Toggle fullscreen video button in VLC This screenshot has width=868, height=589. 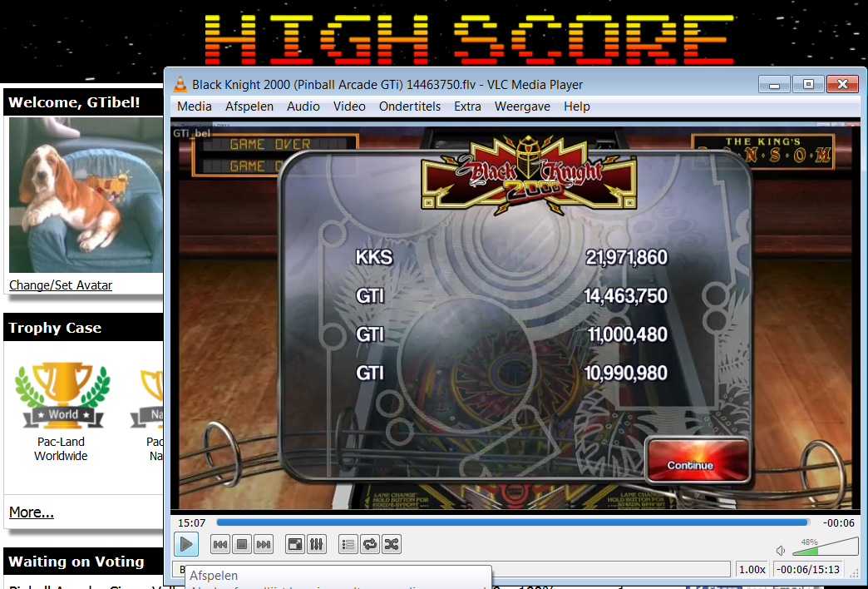pyautogui.click(x=294, y=544)
